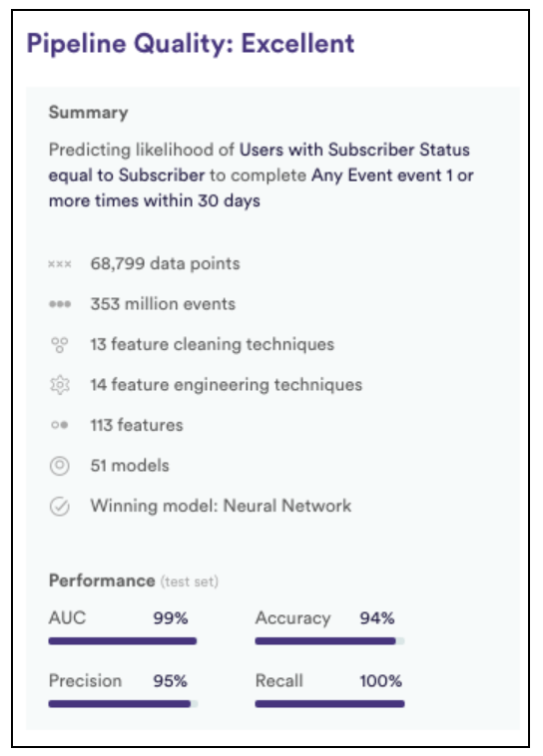Select the 68,799 data points line
Image resolution: width=543 pixels, height=756 pixels.
tap(165, 263)
